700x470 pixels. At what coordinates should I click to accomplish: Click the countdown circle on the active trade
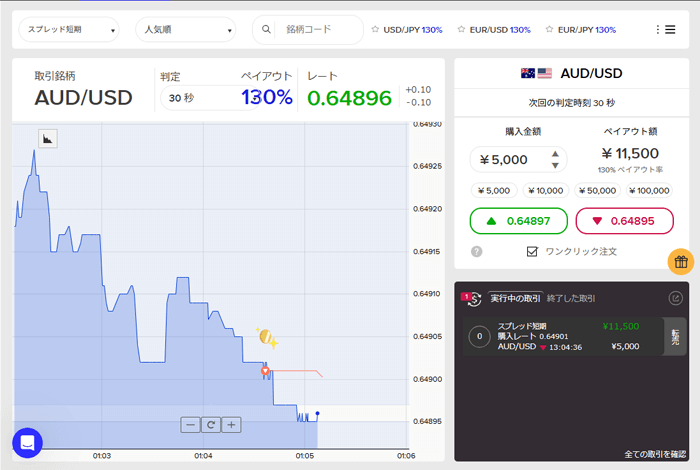click(x=479, y=337)
